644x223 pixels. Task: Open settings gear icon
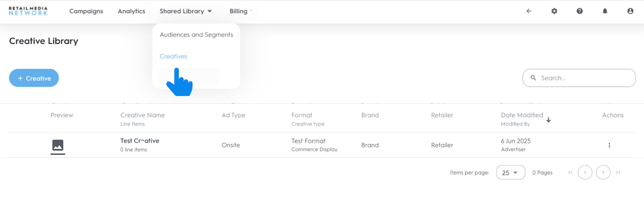pyautogui.click(x=554, y=11)
